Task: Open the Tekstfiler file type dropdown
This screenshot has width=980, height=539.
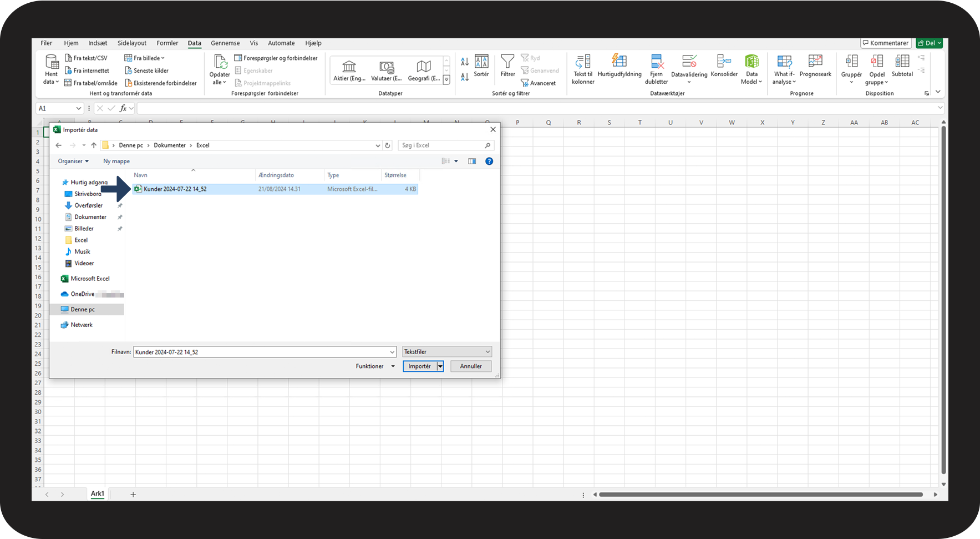Action: 446,352
